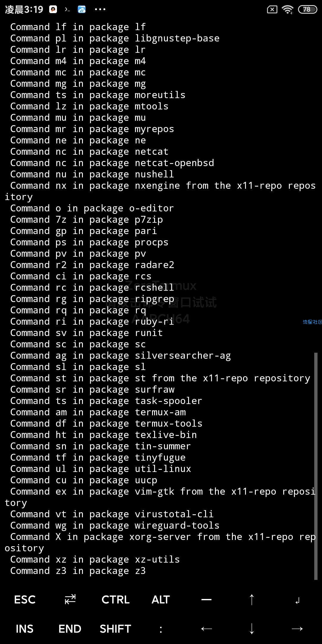Tap the Enter return icon
The width and height of the screenshot is (322, 644).
tap(297, 601)
